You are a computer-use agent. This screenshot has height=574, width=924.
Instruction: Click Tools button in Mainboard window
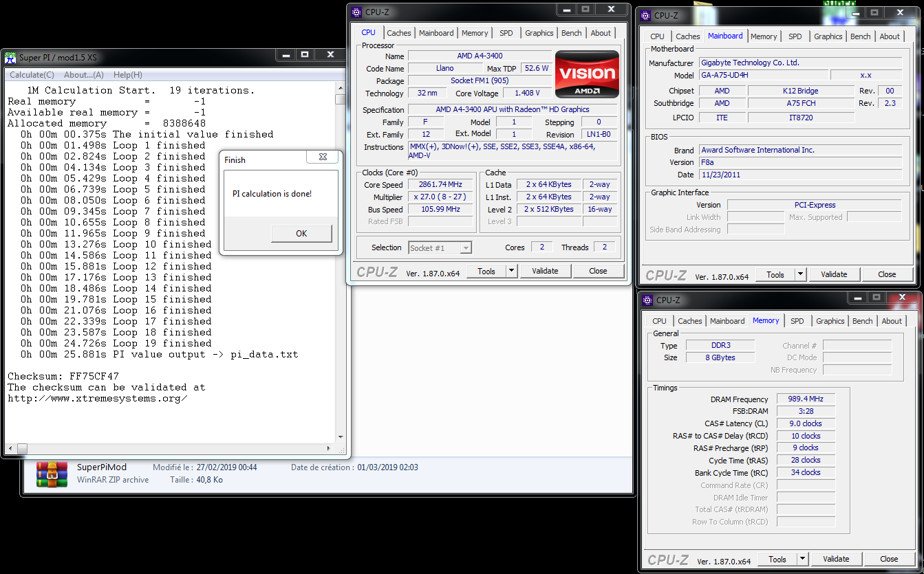[x=775, y=274]
